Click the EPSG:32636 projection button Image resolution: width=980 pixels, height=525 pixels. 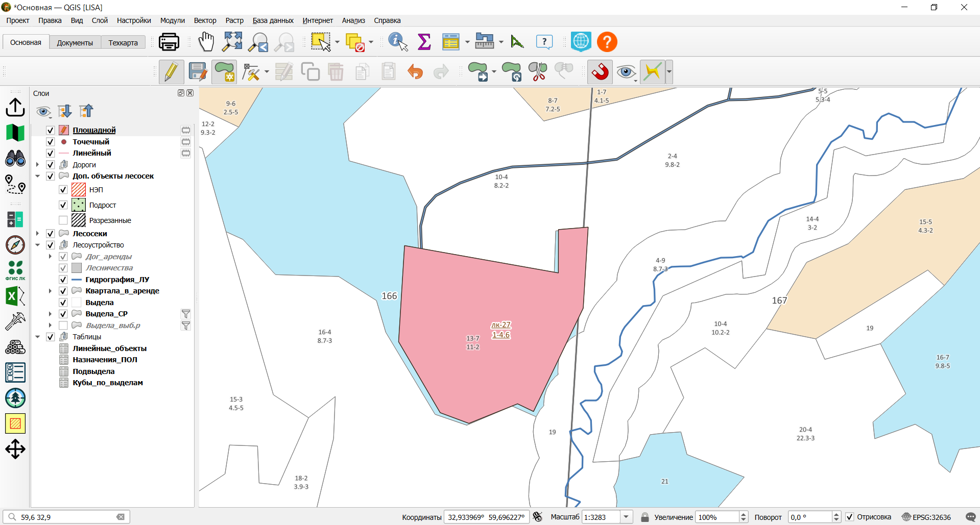point(926,517)
